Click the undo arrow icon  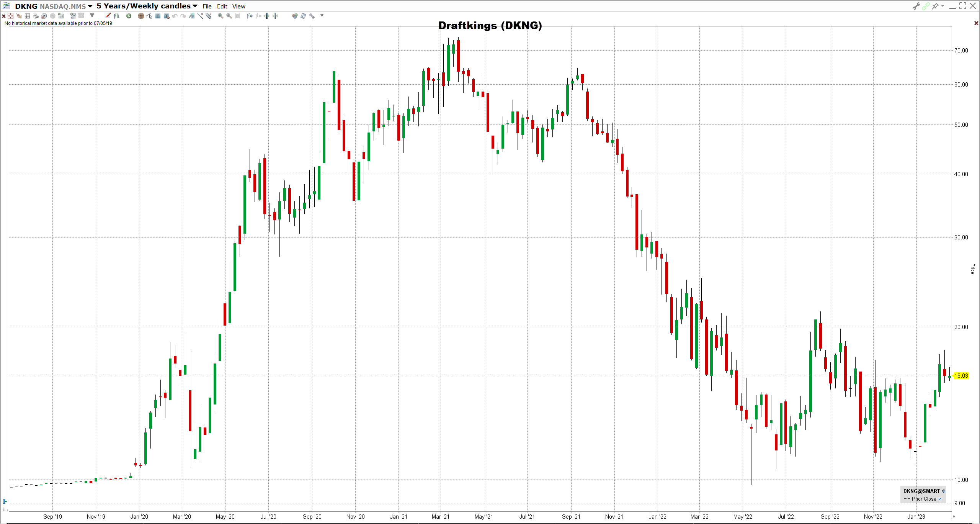click(x=175, y=16)
